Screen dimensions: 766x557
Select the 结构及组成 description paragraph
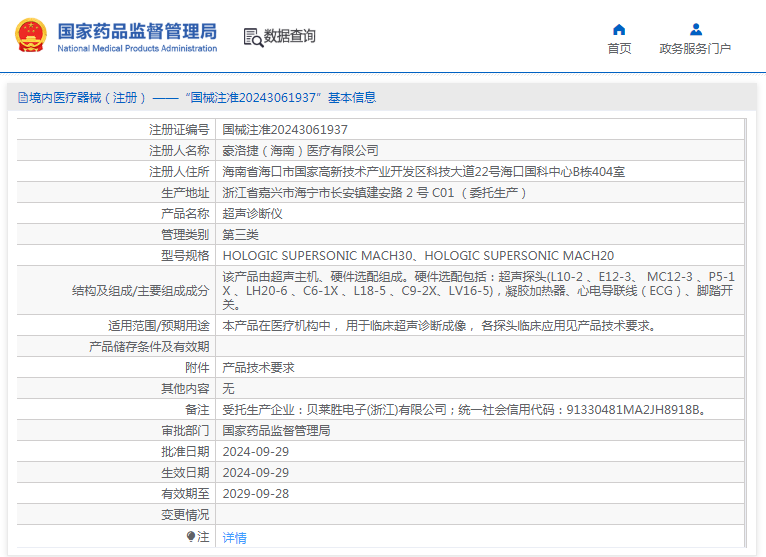479,291
